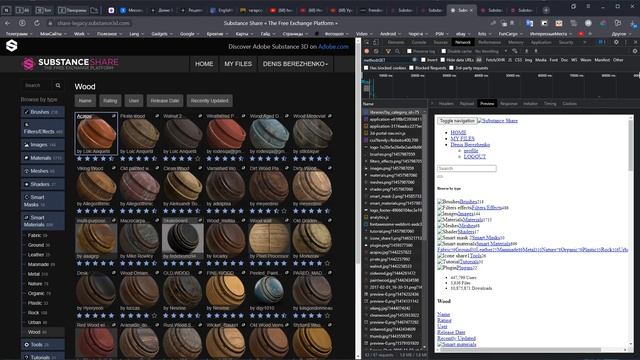Check the Invert filter checkbox
Viewport: 640px width, 360px height.
[423, 60]
